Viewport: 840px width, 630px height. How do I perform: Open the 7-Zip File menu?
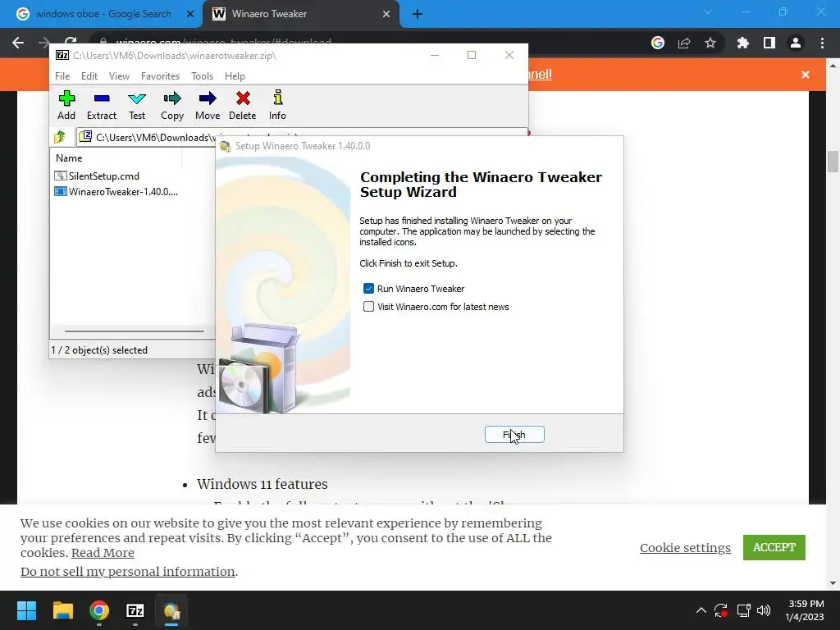point(62,76)
